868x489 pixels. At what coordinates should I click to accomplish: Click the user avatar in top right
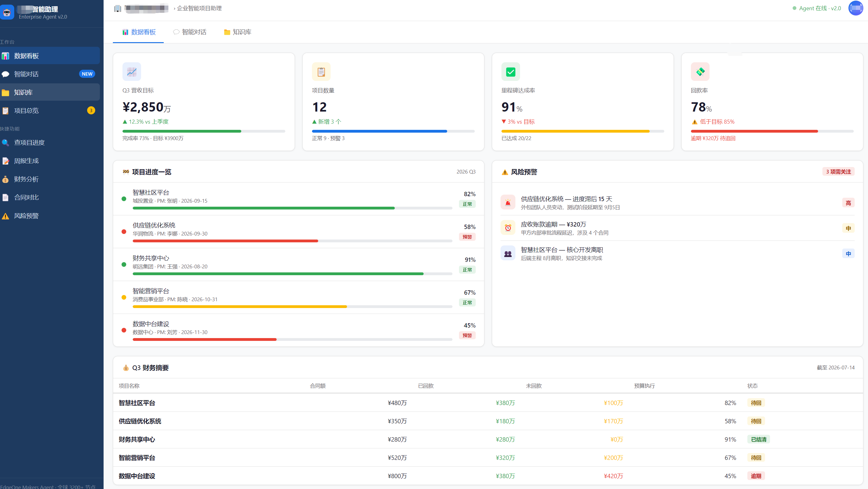[x=856, y=8]
